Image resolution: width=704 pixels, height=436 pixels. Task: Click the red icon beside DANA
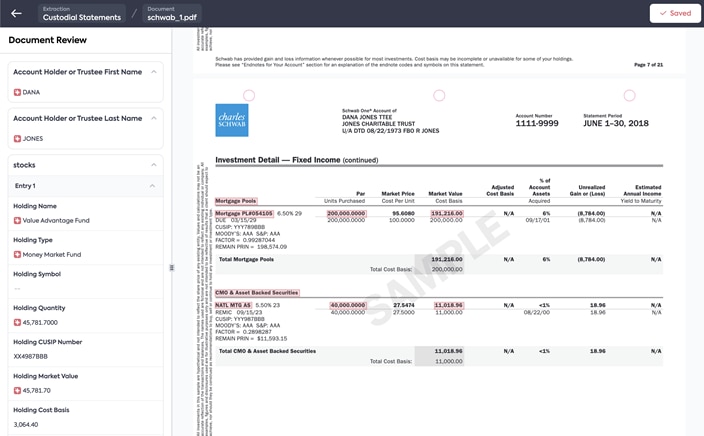(x=17, y=92)
